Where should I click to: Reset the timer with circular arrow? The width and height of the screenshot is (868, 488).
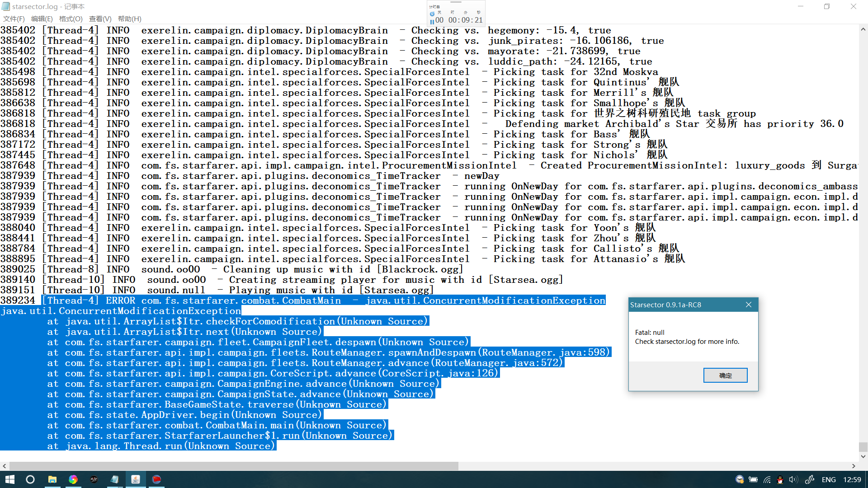(x=432, y=14)
